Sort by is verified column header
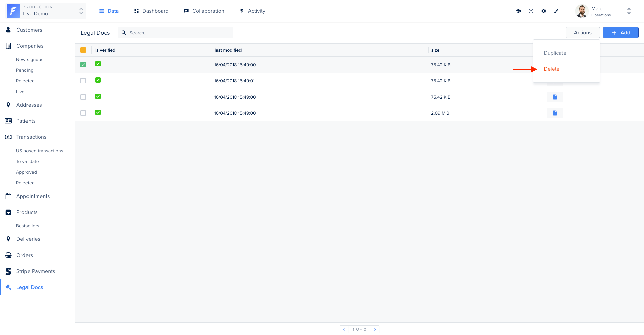Screen dimensions: 644x335 [x=105, y=50]
